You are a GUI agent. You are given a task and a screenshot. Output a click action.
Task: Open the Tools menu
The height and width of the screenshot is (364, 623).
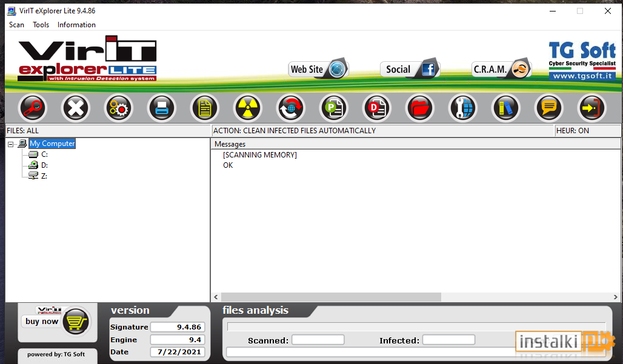tap(41, 25)
